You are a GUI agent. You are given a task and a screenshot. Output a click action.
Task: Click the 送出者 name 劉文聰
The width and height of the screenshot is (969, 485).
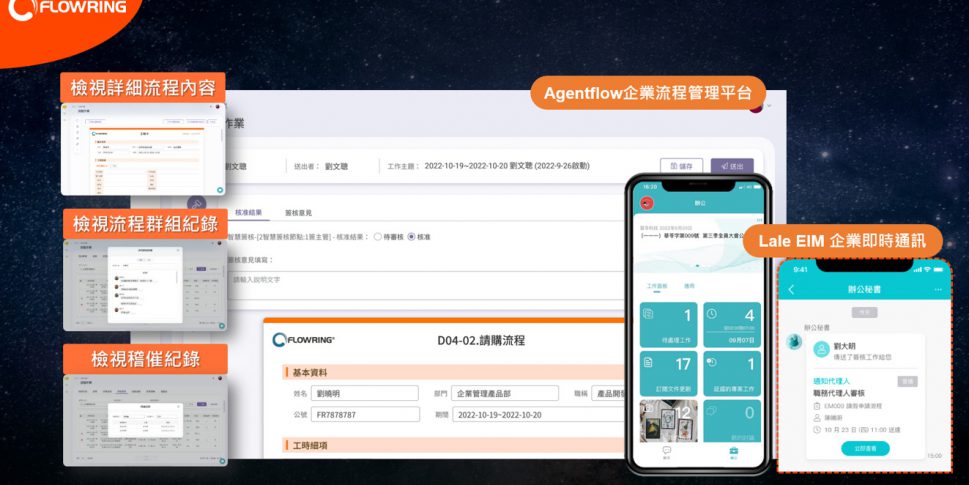(x=336, y=166)
